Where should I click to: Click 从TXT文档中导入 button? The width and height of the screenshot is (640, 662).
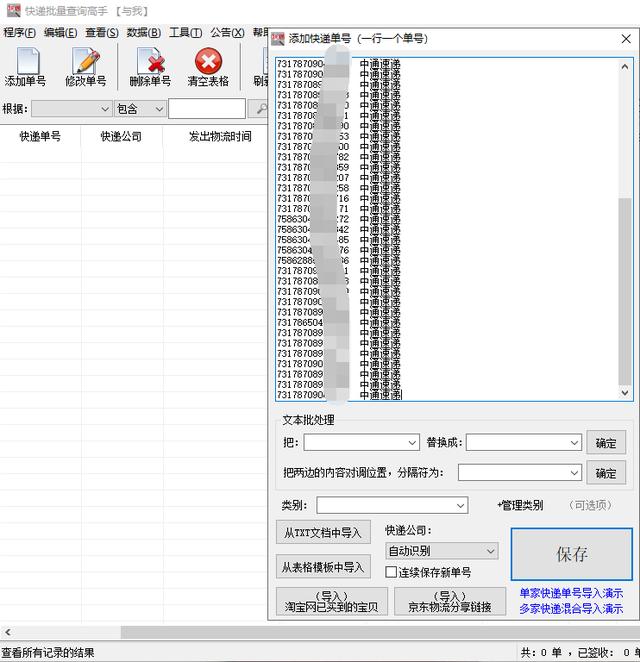(x=323, y=532)
